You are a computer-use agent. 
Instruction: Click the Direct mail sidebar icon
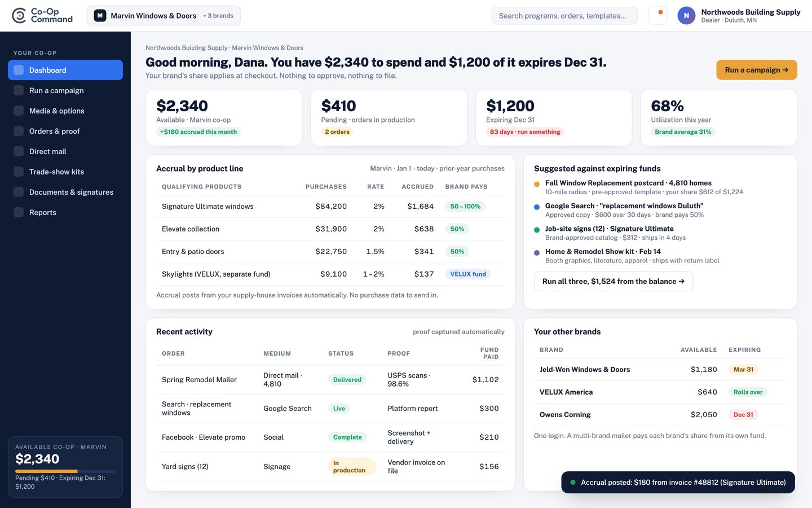coord(19,151)
